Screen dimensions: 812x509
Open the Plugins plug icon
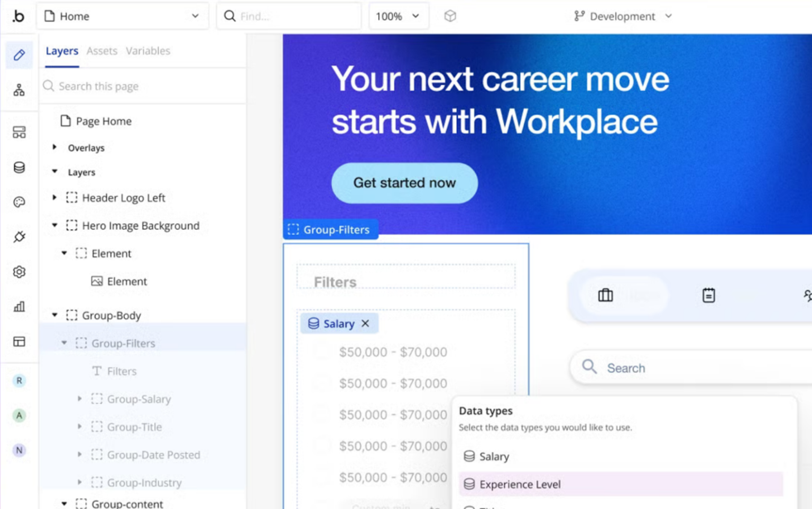pyautogui.click(x=19, y=237)
